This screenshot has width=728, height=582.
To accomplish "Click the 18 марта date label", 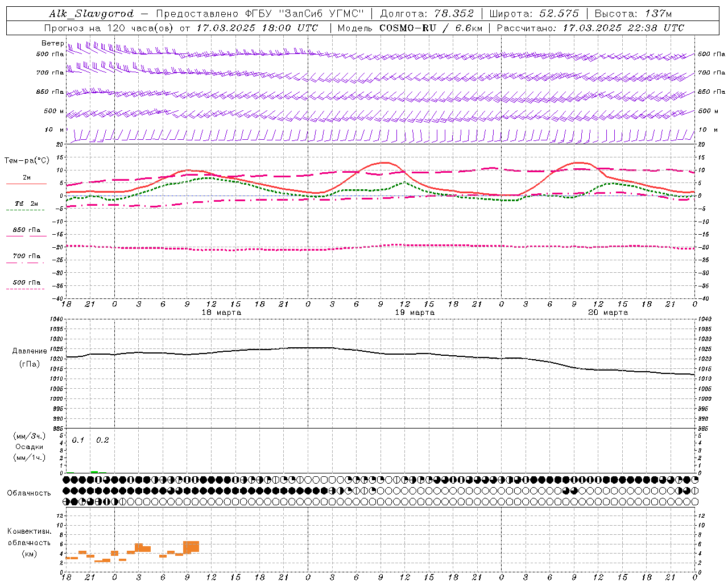I will [x=221, y=313].
